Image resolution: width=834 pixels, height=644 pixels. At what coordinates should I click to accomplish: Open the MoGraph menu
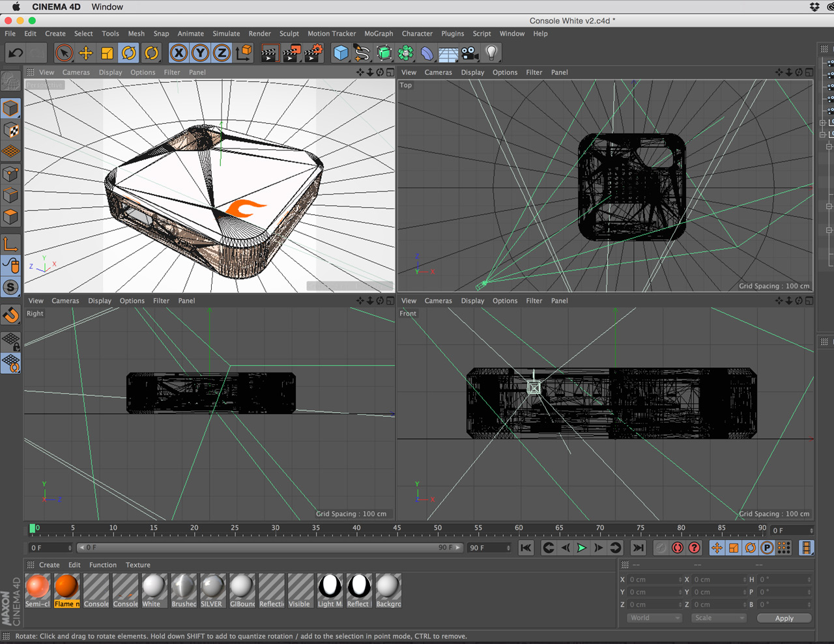click(x=379, y=34)
